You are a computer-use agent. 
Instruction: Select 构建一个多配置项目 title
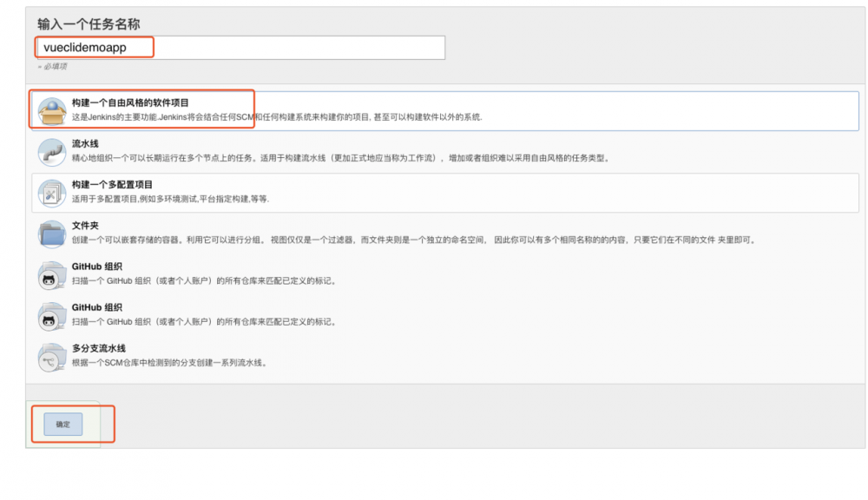[x=112, y=184]
